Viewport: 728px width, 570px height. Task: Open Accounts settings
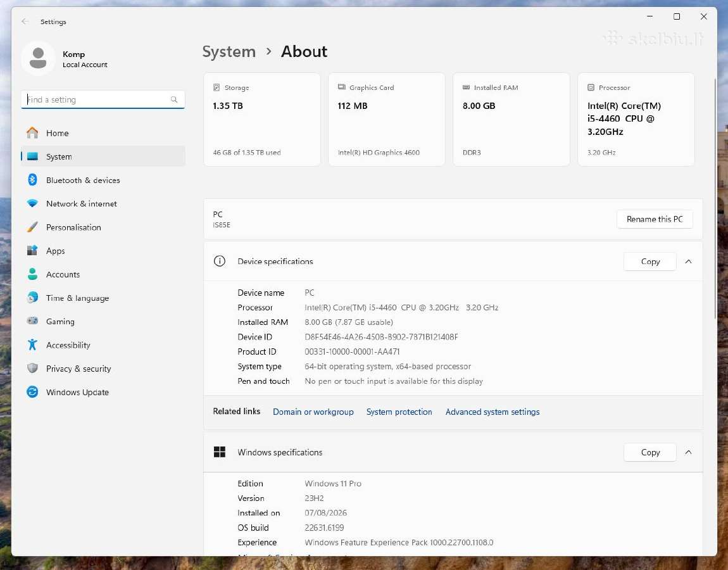(x=103, y=274)
